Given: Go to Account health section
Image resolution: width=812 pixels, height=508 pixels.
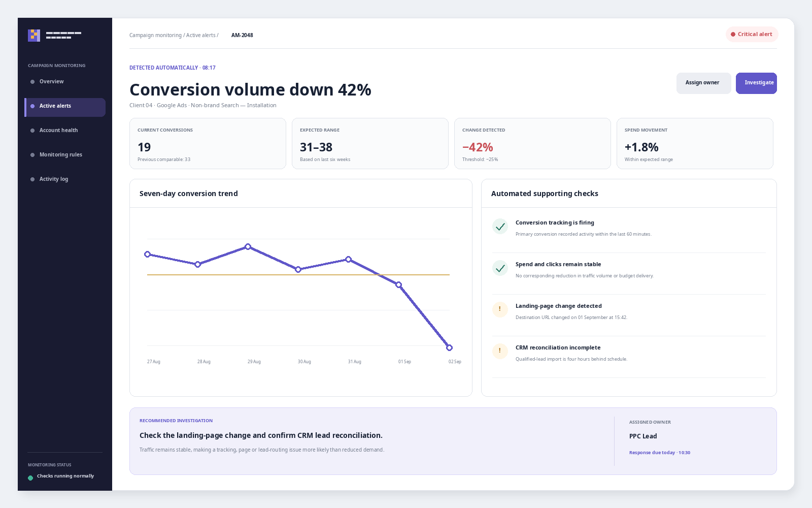Looking at the screenshot, I should (x=65, y=131).
